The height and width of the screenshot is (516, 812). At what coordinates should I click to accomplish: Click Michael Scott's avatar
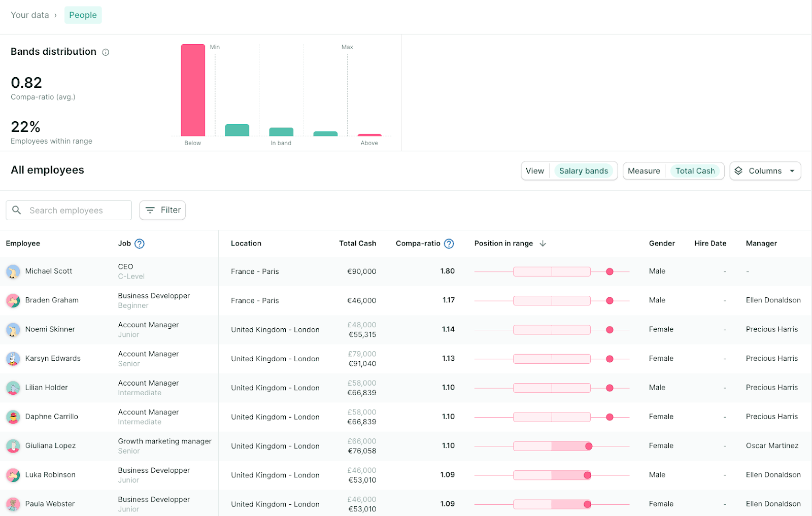click(x=13, y=271)
